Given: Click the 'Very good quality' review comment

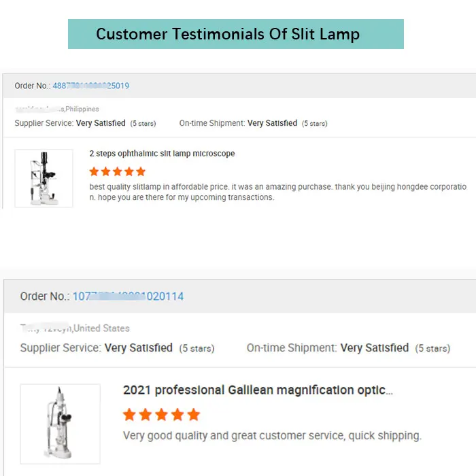Looking at the screenshot, I should coord(272,436).
